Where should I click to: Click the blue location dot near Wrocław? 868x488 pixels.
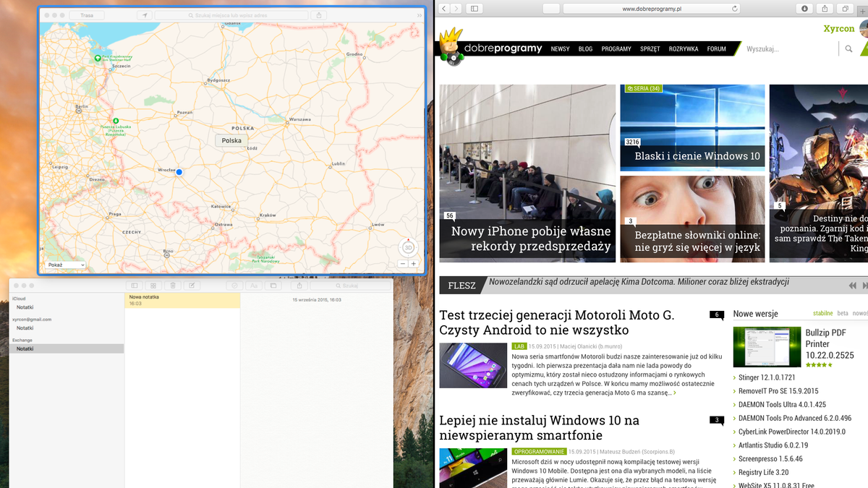(179, 172)
